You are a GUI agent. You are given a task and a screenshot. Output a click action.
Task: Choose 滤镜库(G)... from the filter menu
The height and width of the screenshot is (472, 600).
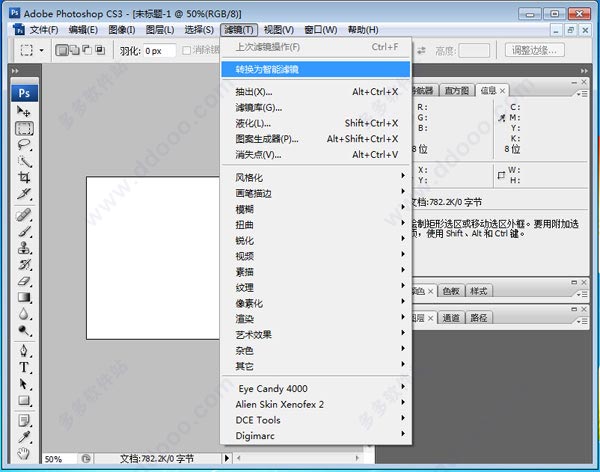tap(316, 108)
